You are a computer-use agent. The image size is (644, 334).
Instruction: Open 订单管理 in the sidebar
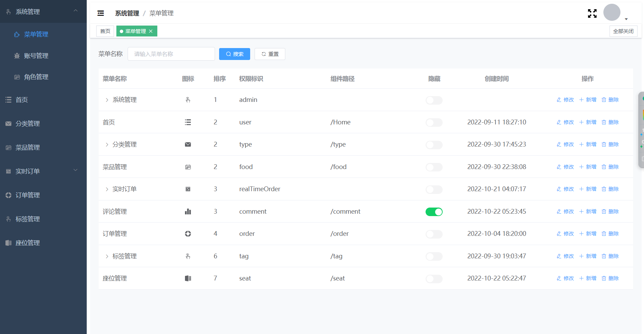(x=43, y=195)
